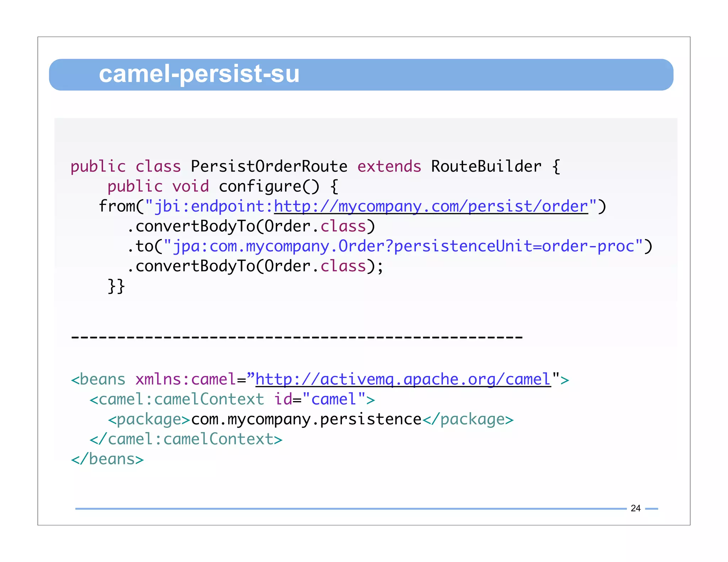The height and width of the screenshot is (562, 728).
Task: Click the public void keywords
Action: point(158,187)
